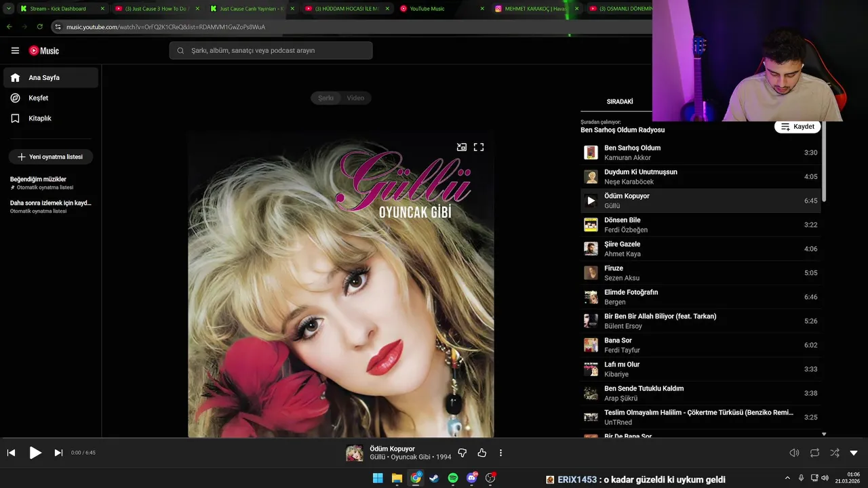The height and width of the screenshot is (488, 868).
Task: Open song three-dot options menu
Action: point(501,453)
